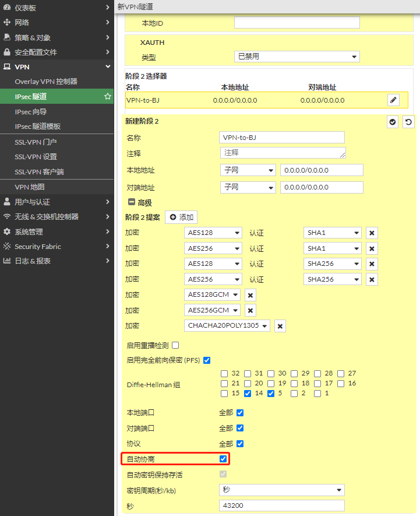Toggle the 自动协商 checkbox
This screenshot has width=420, height=516.
point(223,459)
